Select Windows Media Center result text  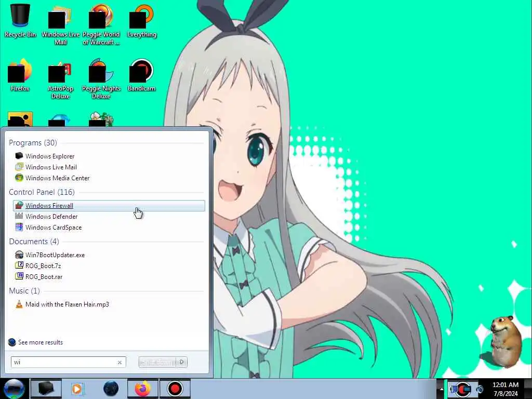(57, 178)
